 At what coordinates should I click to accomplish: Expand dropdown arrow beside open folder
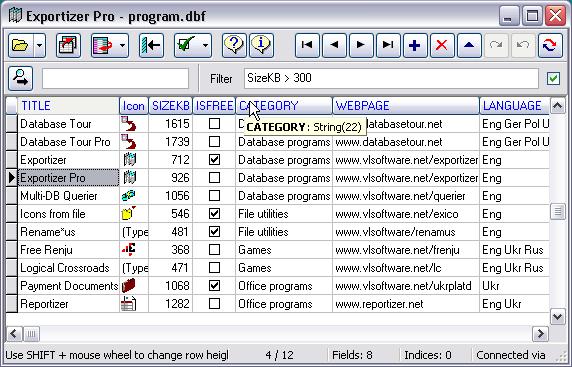pyautogui.click(x=40, y=45)
